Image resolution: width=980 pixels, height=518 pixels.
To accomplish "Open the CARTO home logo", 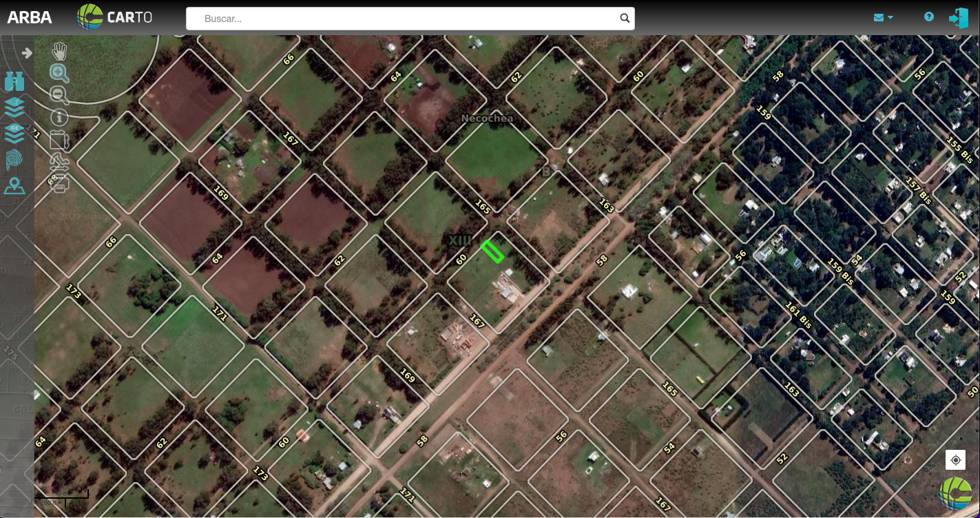I will pyautogui.click(x=114, y=17).
